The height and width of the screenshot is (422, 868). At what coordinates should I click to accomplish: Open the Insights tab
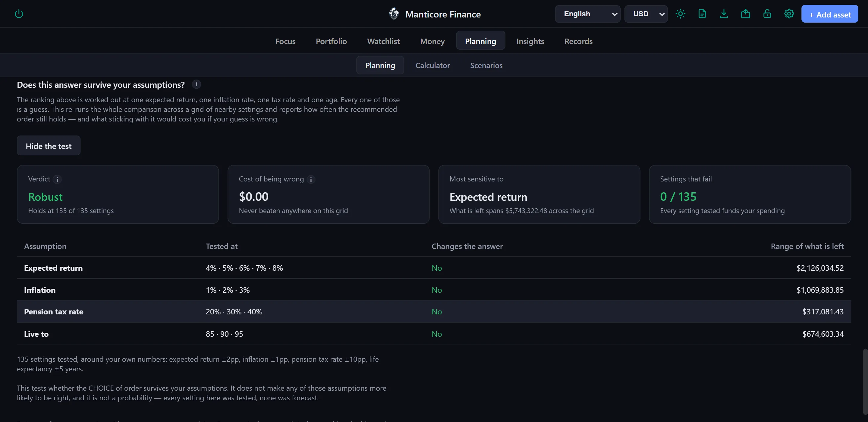point(530,41)
